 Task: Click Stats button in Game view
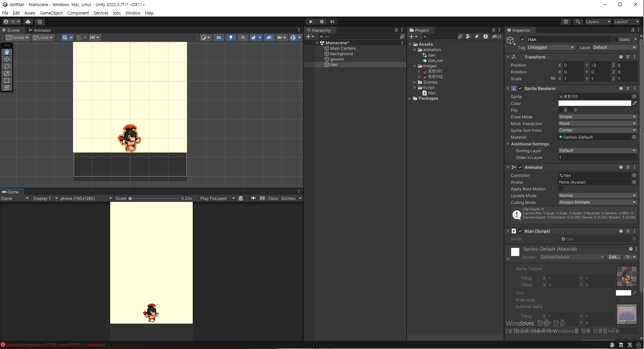(273, 199)
